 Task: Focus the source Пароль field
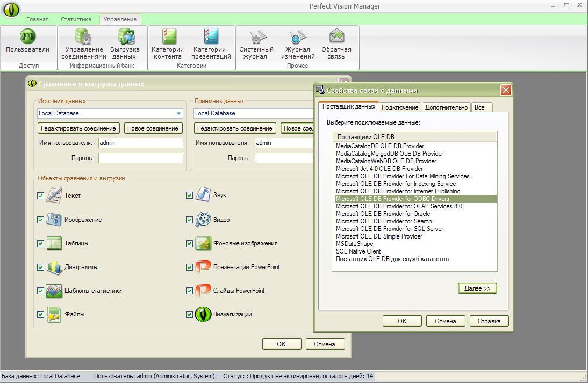pyautogui.click(x=141, y=158)
